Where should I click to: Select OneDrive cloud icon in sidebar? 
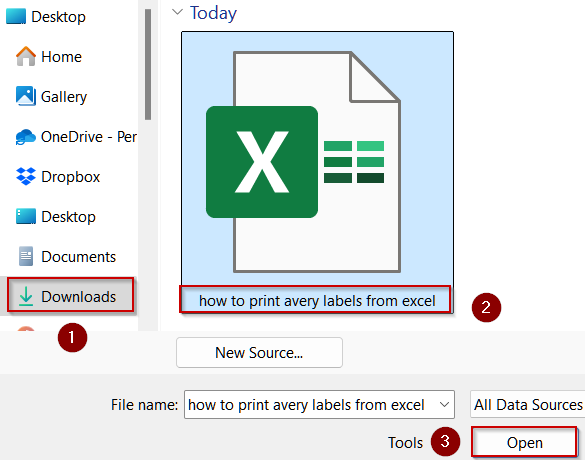click(26, 137)
